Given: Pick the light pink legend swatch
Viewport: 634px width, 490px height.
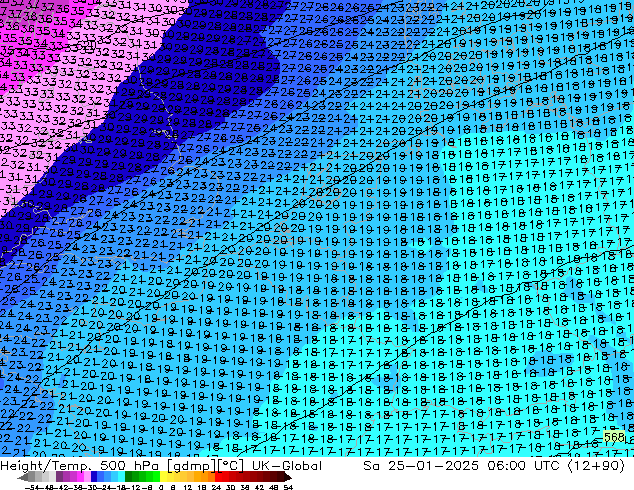Looking at the screenshot, I should tap(87, 476).
